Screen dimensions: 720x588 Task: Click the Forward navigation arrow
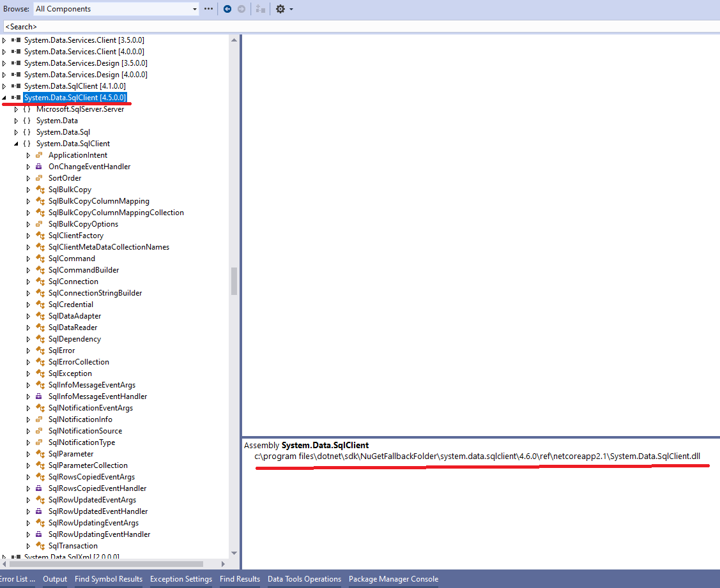click(241, 9)
